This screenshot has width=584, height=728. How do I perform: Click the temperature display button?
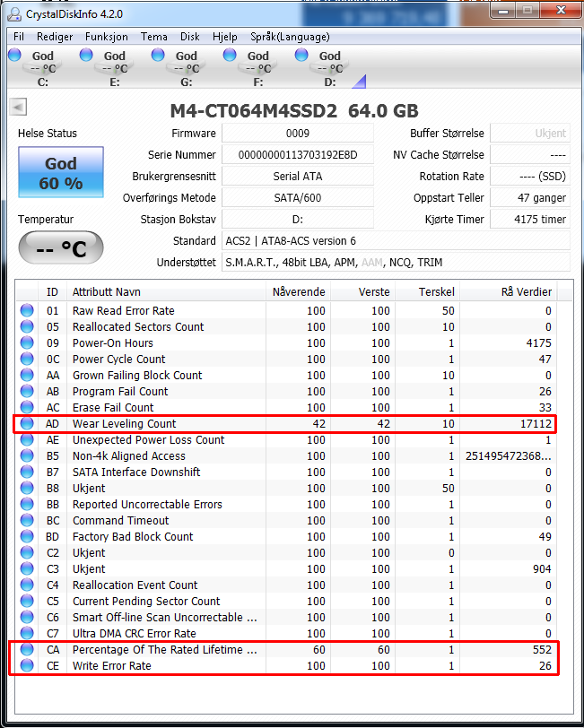tap(61, 247)
